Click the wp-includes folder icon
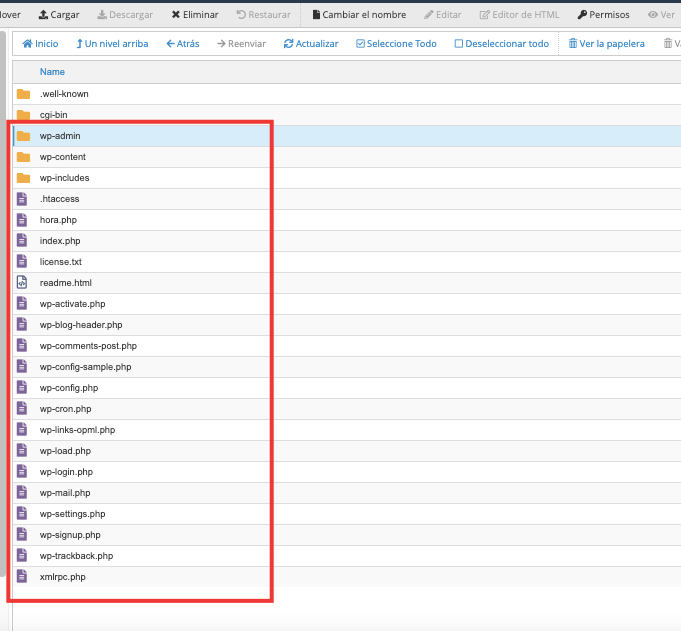 23,178
